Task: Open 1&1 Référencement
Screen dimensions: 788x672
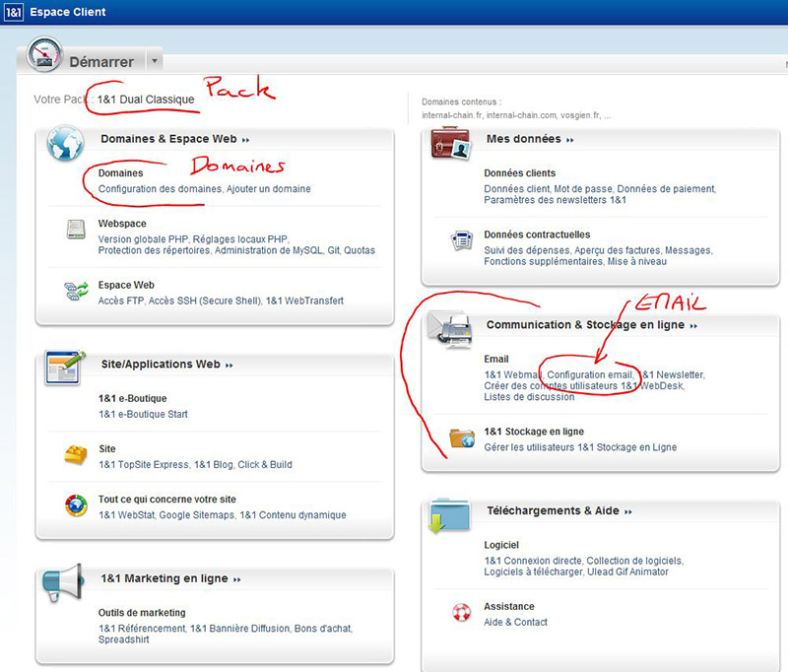Action: 142,629
